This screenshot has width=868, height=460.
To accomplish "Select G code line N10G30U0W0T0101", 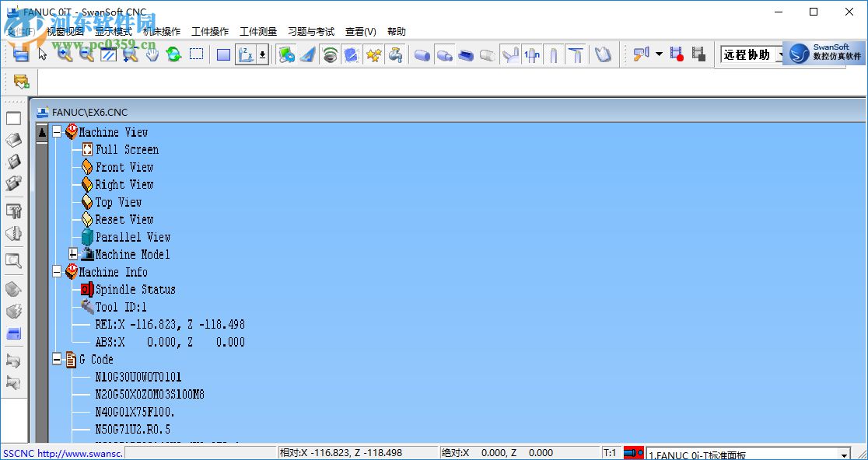I will coord(138,377).
